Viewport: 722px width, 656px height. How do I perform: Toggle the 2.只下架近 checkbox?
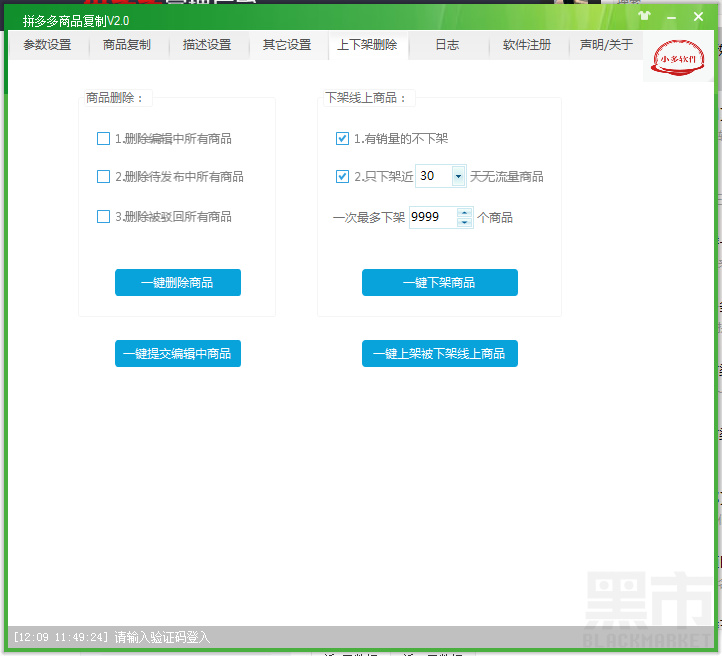[342, 176]
